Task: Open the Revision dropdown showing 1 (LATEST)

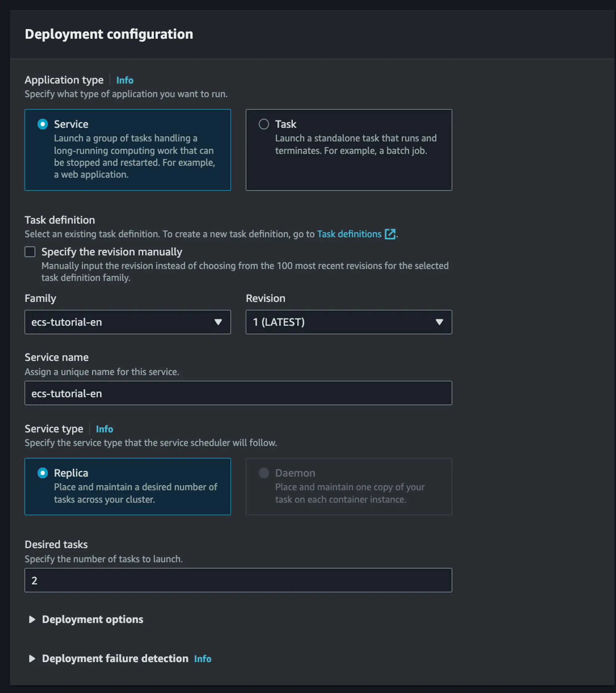Action: point(349,322)
